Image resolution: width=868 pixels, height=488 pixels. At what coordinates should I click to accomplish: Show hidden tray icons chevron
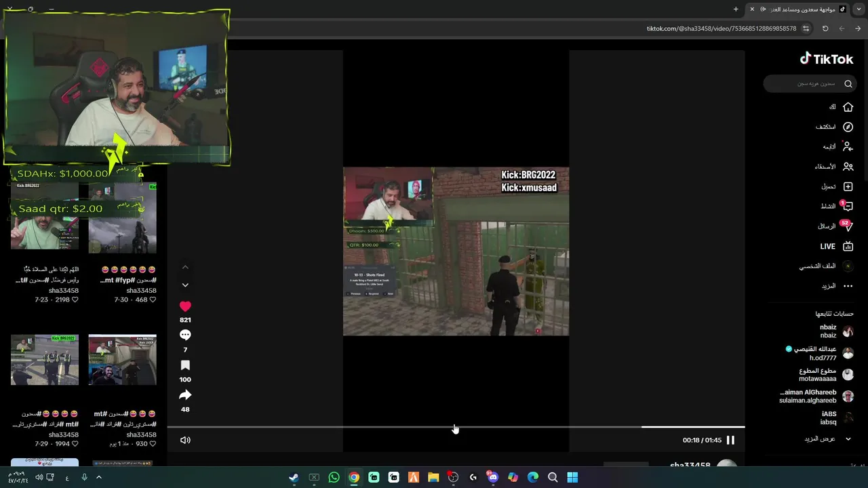pos(98,477)
